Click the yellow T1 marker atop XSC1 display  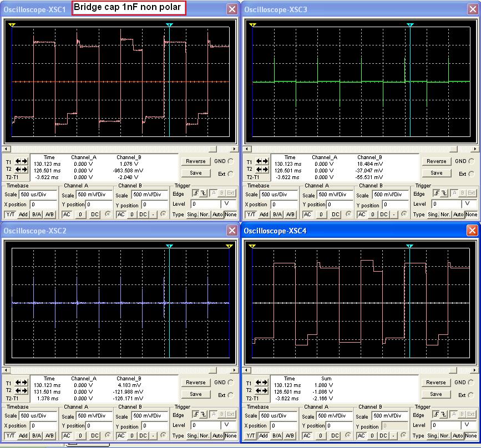(x=12, y=25)
